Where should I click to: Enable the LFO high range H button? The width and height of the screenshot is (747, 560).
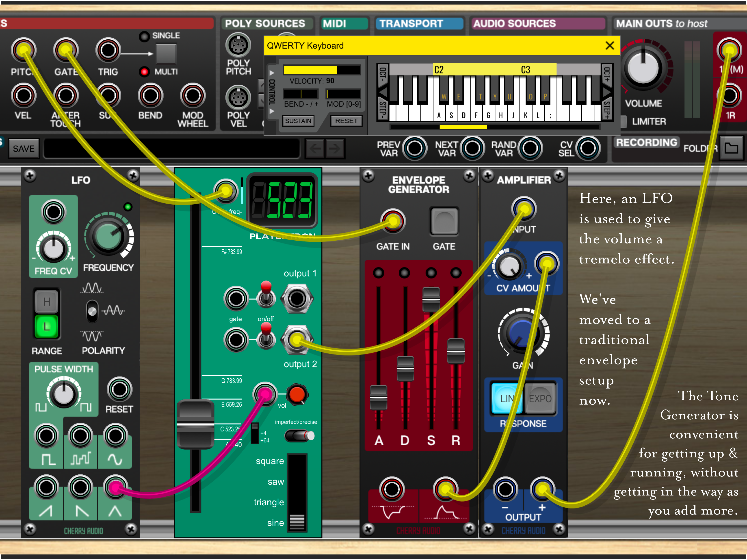click(47, 302)
